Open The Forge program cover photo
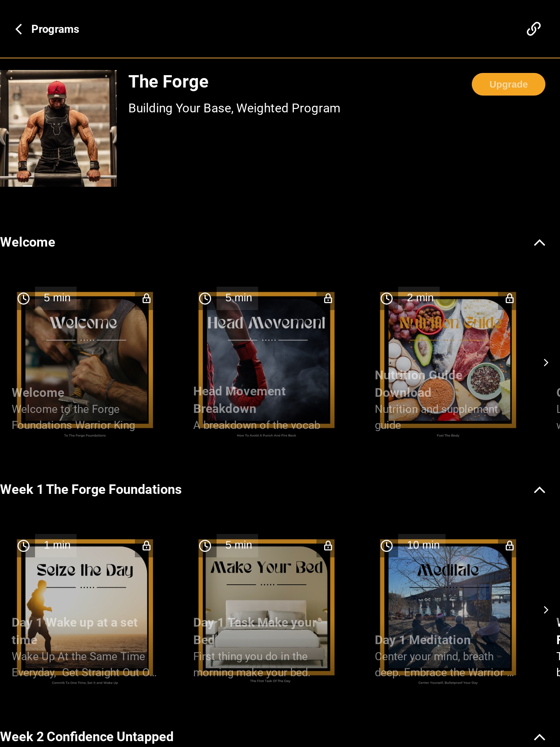This screenshot has height=747, width=560. point(58,128)
